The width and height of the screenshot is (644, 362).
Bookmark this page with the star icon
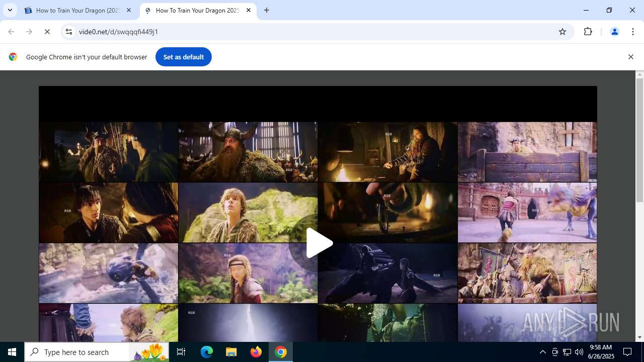562,32
